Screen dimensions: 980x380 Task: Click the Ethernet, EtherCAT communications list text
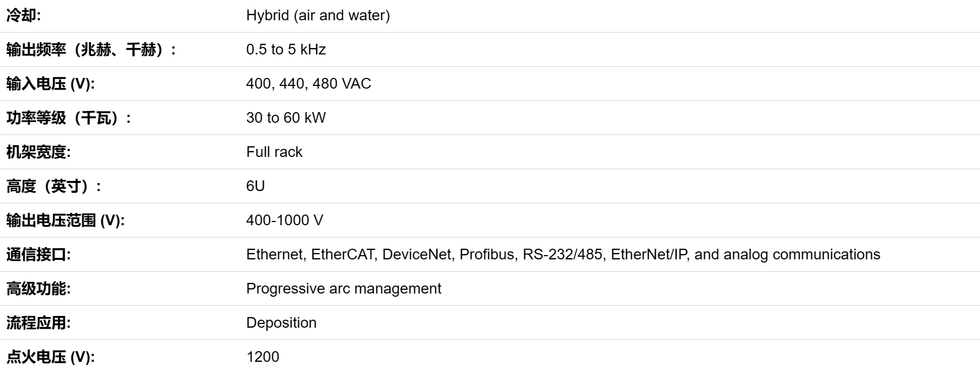(x=563, y=255)
